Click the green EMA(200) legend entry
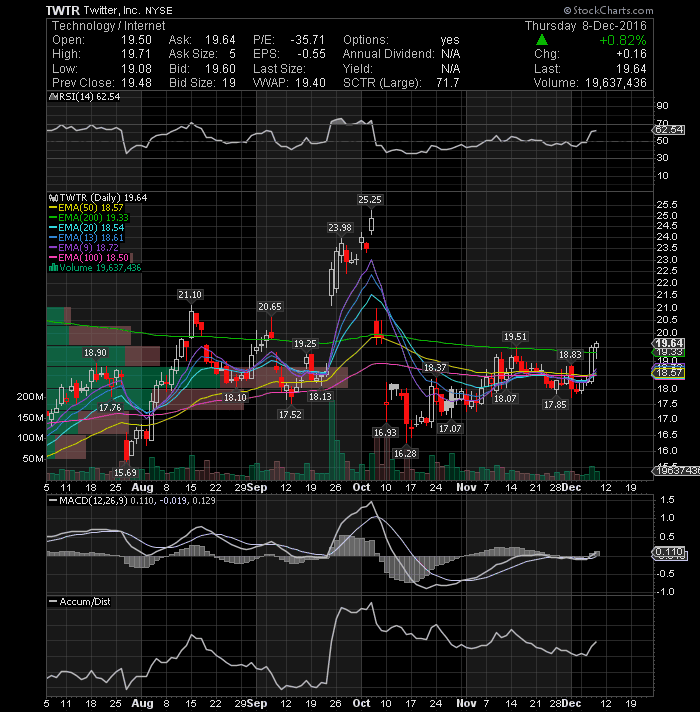 pyautogui.click(x=89, y=218)
